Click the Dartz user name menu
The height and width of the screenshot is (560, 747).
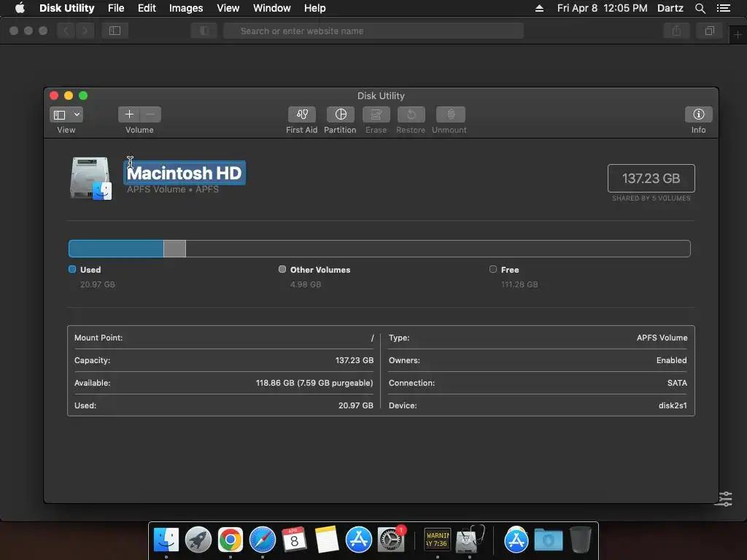click(670, 8)
